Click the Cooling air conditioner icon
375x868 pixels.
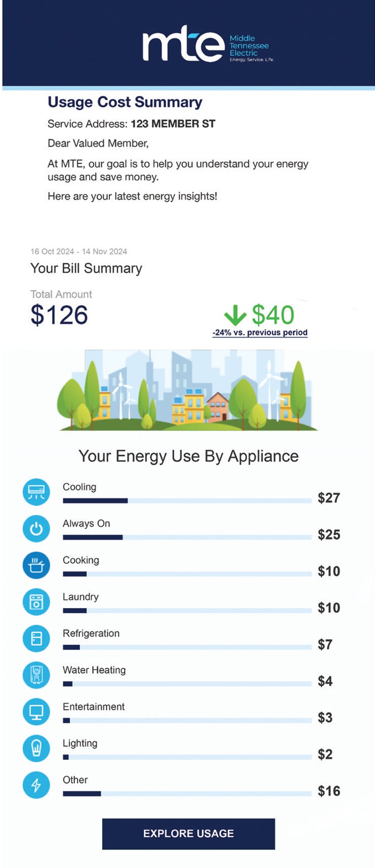click(x=36, y=492)
